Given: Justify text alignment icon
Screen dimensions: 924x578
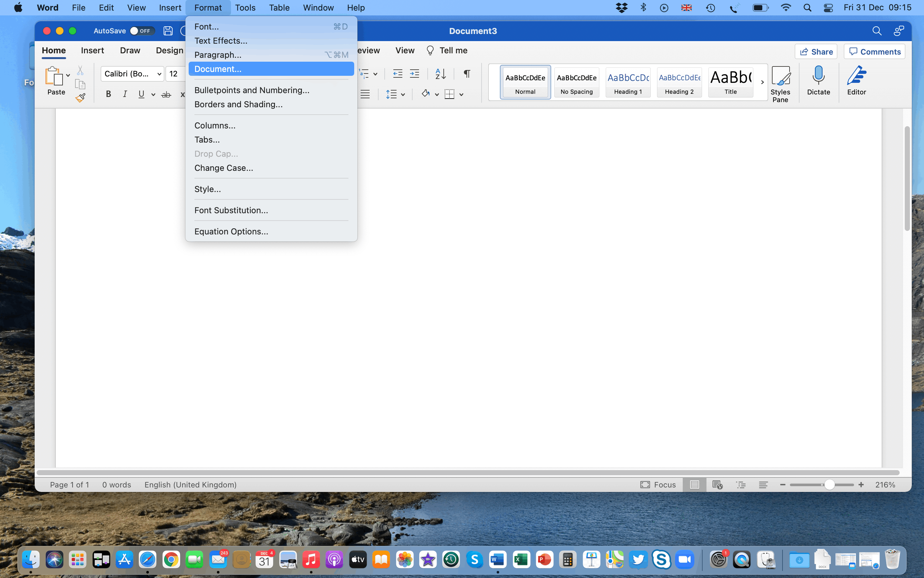Looking at the screenshot, I should coord(365,94).
